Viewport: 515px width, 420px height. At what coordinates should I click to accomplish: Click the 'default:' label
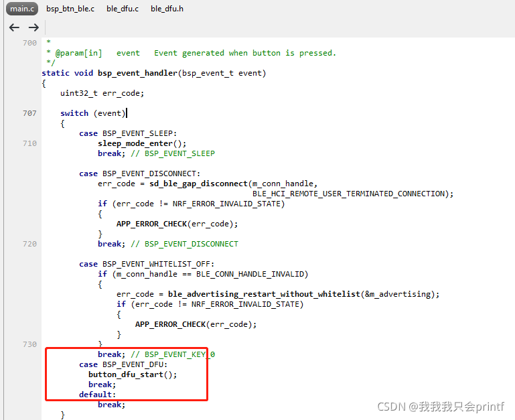pyautogui.click(x=98, y=395)
